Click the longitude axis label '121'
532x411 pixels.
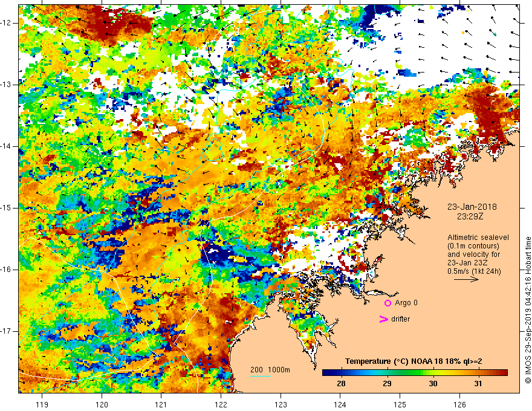coord(161,404)
